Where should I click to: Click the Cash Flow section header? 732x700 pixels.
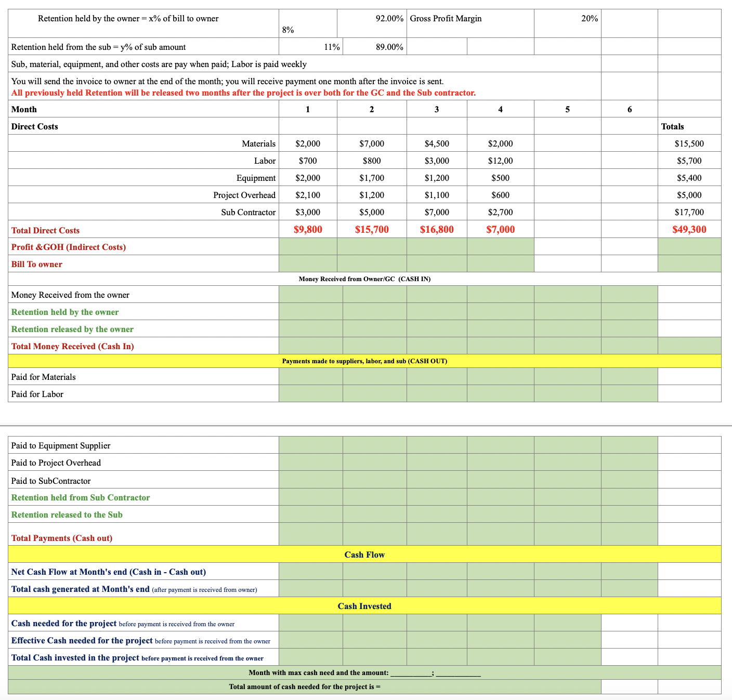[364, 554]
